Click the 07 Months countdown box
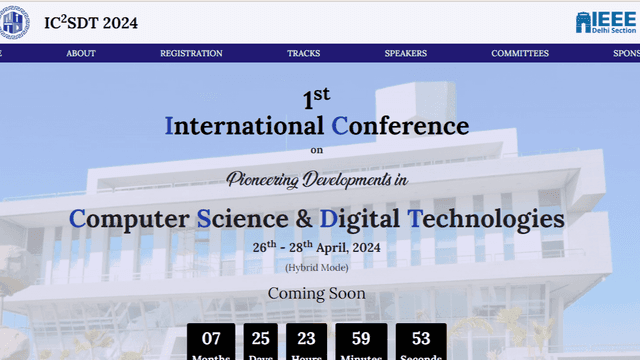This screenshot has height=360, width=640. pos(211,342)
